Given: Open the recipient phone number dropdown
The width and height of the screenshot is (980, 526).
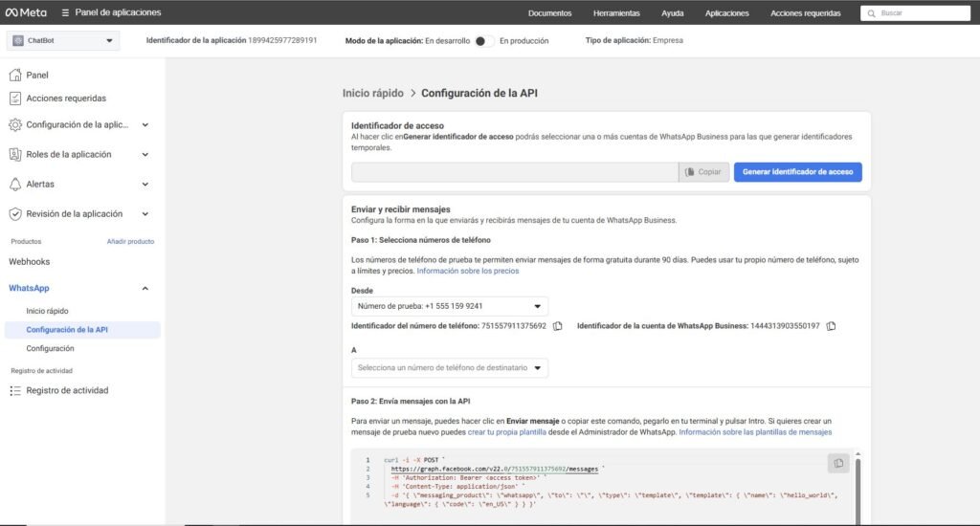Looking at the screenshot, I should pos(449,367).
